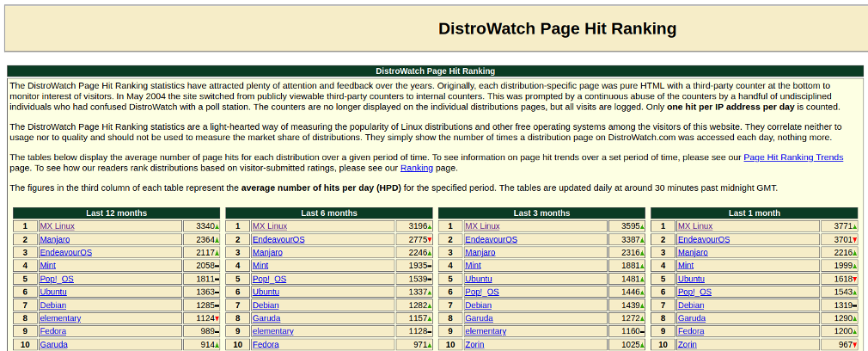Click the Last 6 months table header

329,213
